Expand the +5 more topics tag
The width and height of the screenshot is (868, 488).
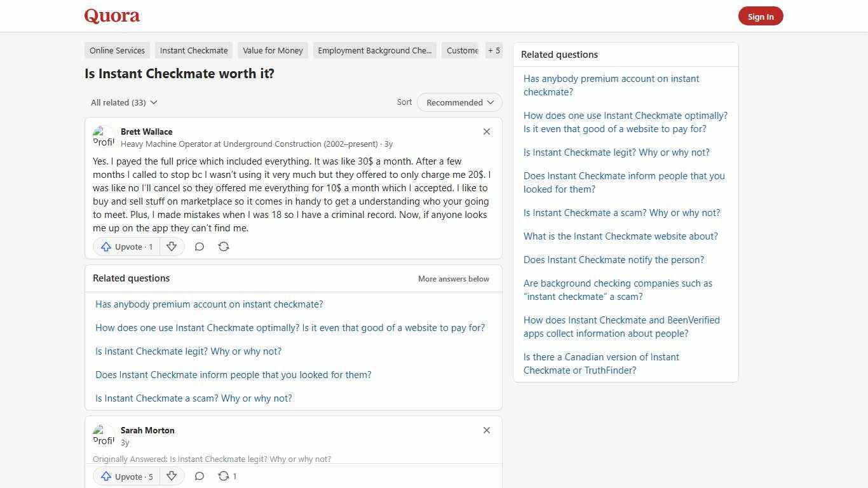click(494, 50)
